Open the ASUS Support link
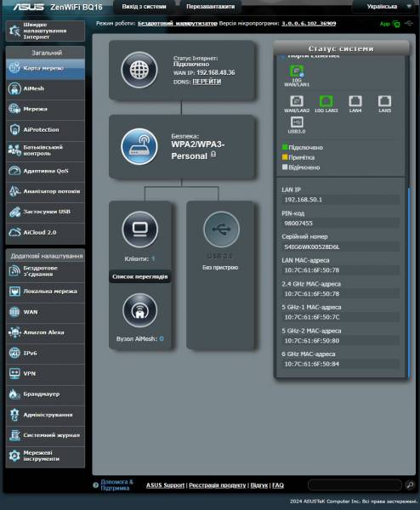 pos(165,485)
